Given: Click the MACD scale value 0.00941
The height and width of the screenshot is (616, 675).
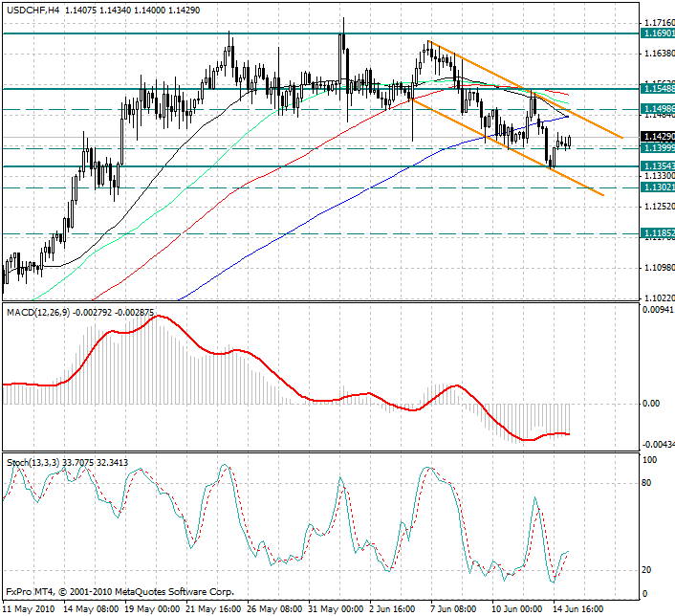Looking at the screenshot, I should (x=658, y=309).
